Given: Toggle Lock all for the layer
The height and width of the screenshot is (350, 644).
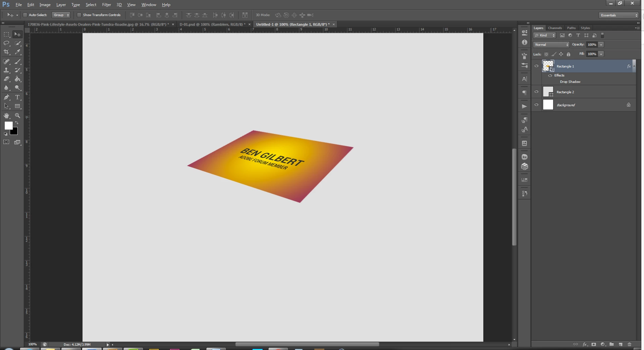Looking at the screenshot, I should pos(568,54).
